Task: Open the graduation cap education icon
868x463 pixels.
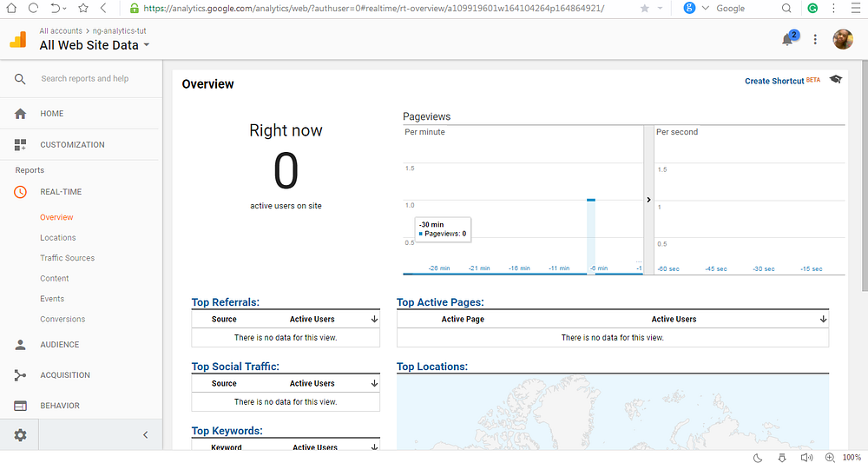Action: point(835,79)
